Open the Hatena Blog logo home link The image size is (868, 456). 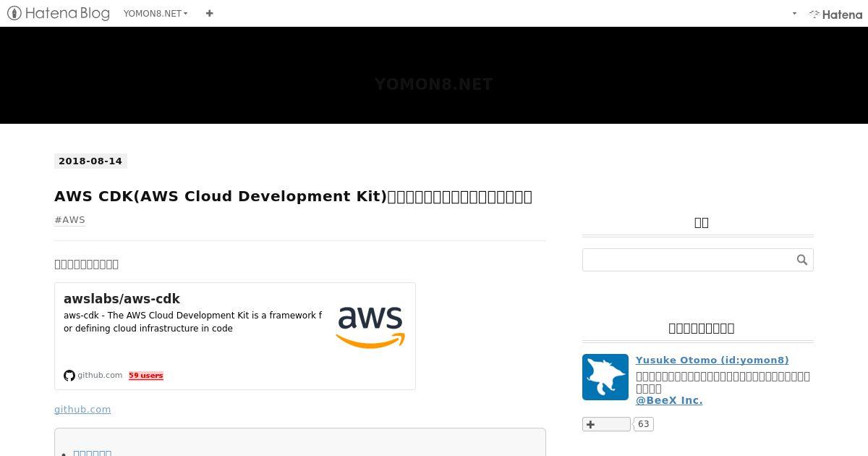(59, 13)
